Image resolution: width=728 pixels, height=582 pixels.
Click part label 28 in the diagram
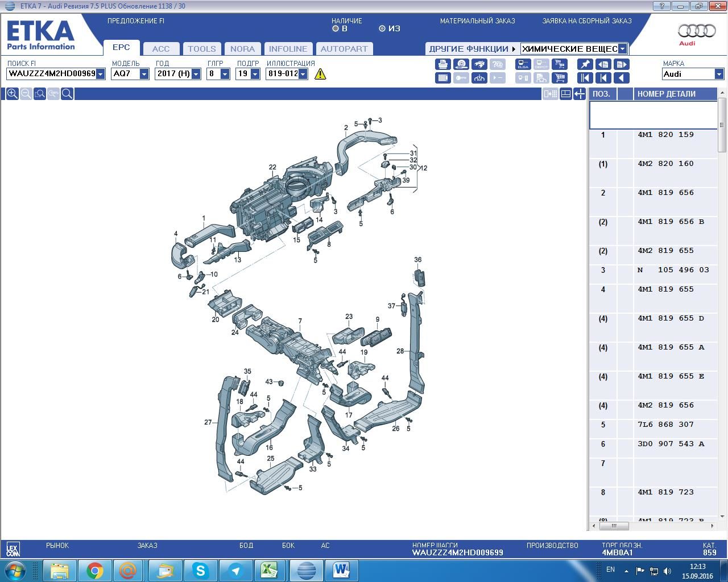click(400, 351)
